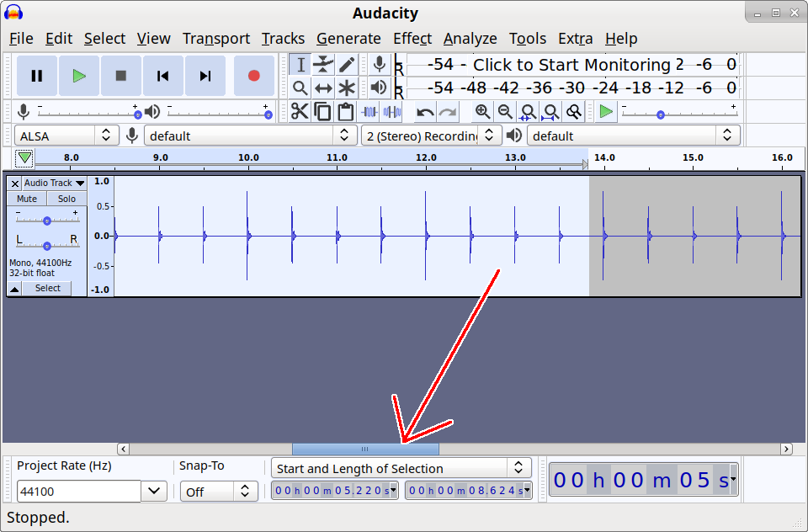Click the track panel Select button
Viewport: 808px width, 532px height.
[47, 289]
